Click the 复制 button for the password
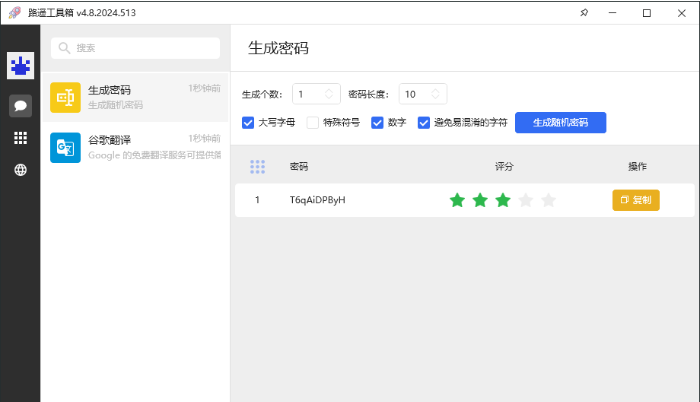Image resolution: width=700 pixels, height=402 pixels. click(x=636, y=200)
